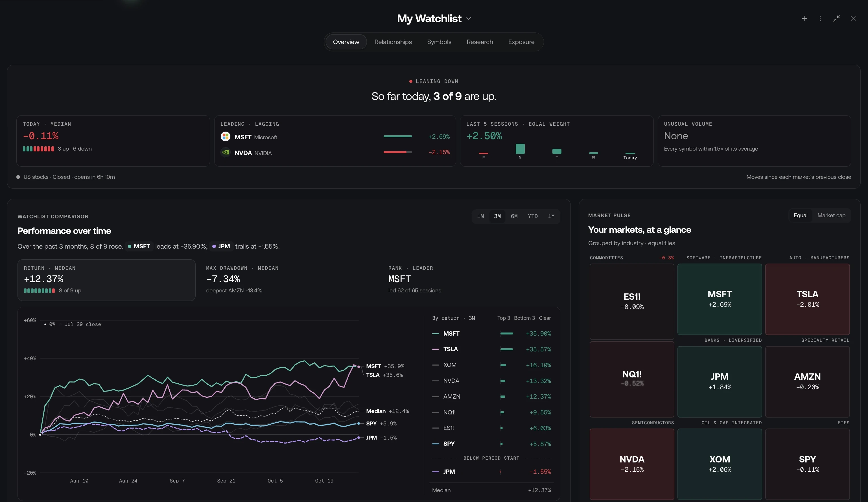Go to the Research tab
Screen dimensions: 868x502
click(x=480, y=42)
